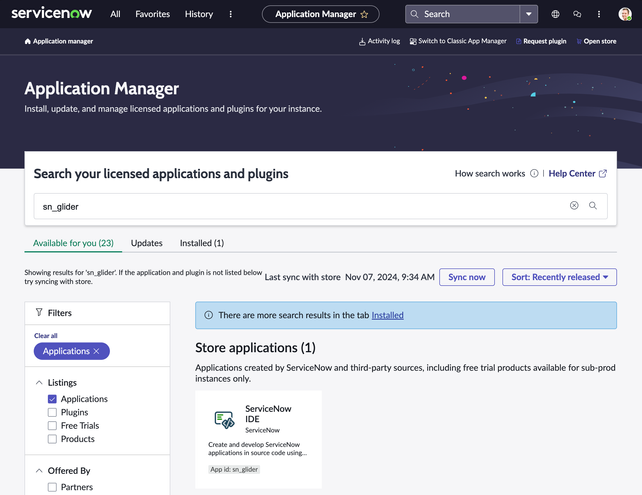Screen dimensions: 642x495
Task: Select the Available for you tab
Action: pos(73,243)
